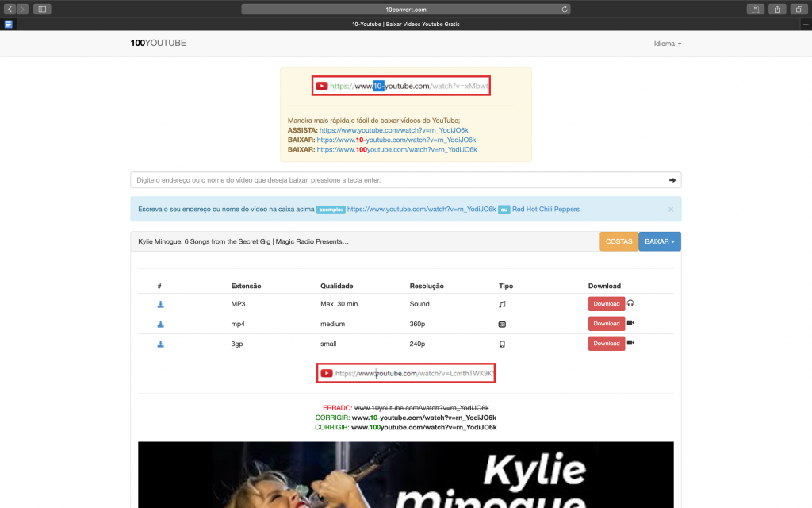Click the Tipo column header
The height and width of the screenshot is (508, 812).
(x=506, y=286)
